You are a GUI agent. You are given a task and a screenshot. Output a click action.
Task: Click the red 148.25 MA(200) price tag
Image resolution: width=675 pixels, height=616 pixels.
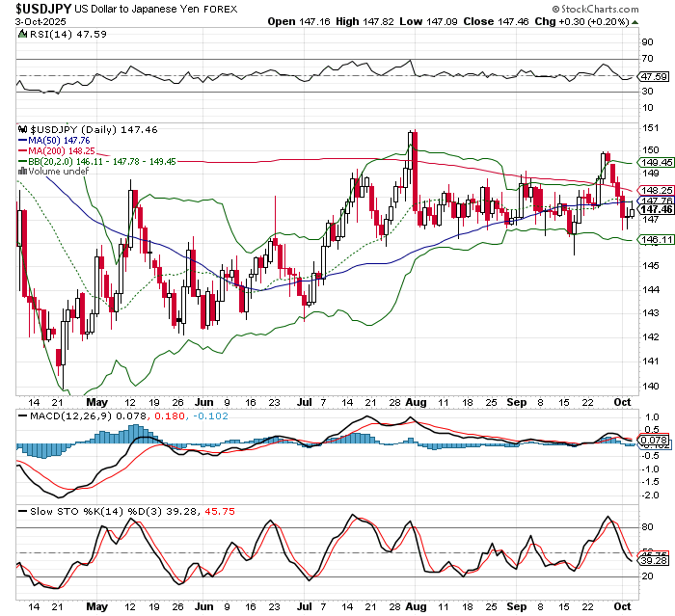click(x=657, y=190)
